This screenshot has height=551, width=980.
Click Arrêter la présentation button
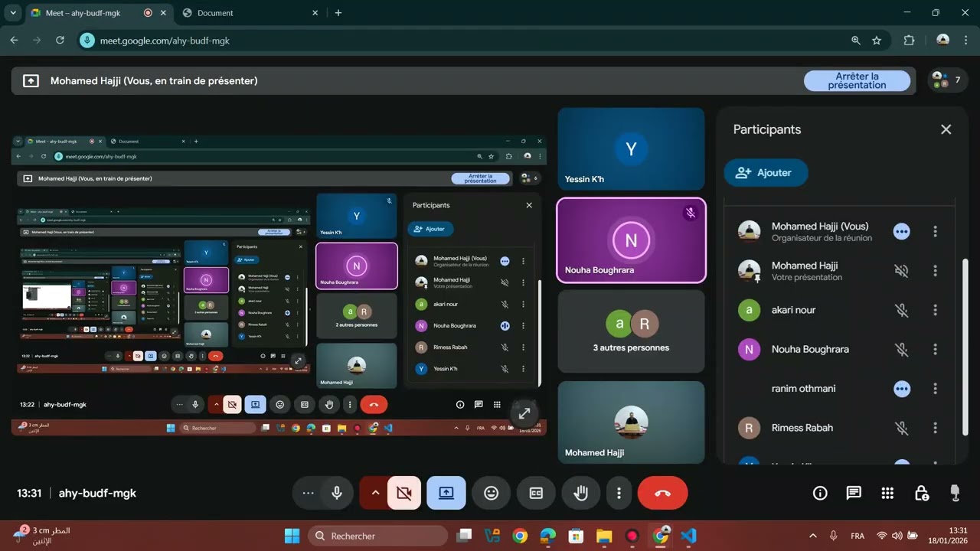(x=857, y=80)
